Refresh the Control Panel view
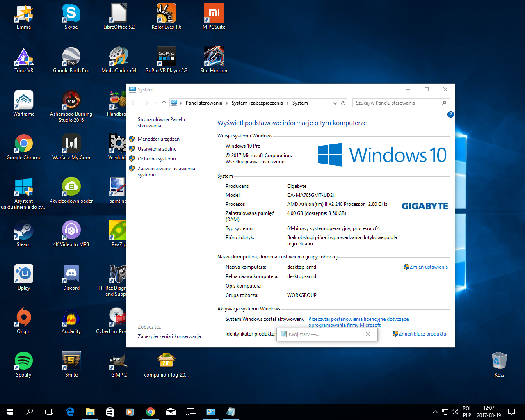This screenshot has width=525, height=420. pyautogui.click(x=344, y=103)
